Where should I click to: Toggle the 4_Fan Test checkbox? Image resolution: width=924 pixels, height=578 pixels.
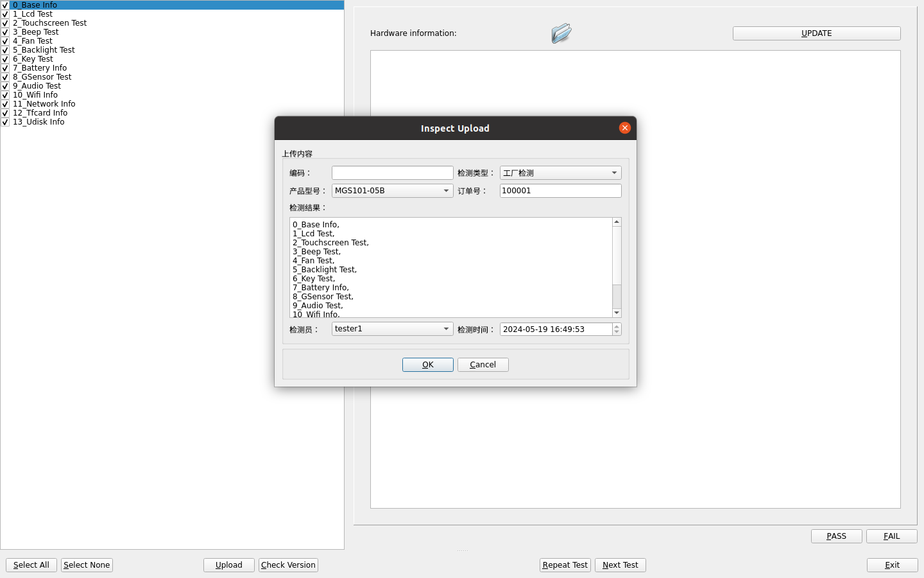point(5,41)
